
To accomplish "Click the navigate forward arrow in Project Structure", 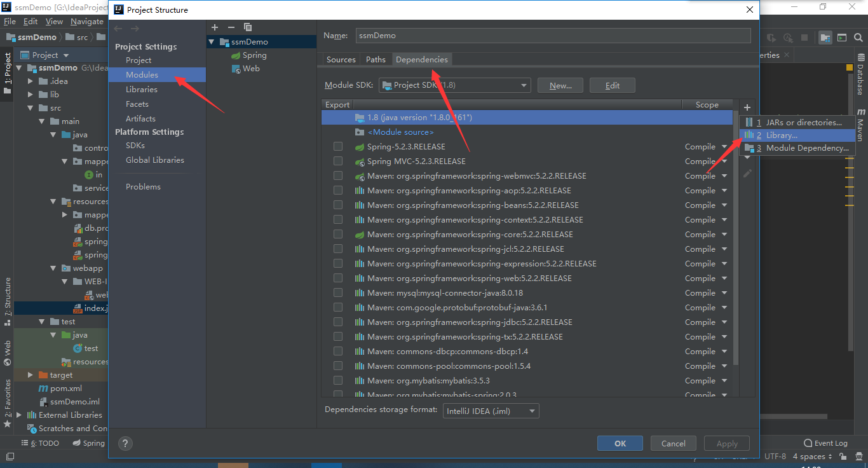I will click(135, 29).
